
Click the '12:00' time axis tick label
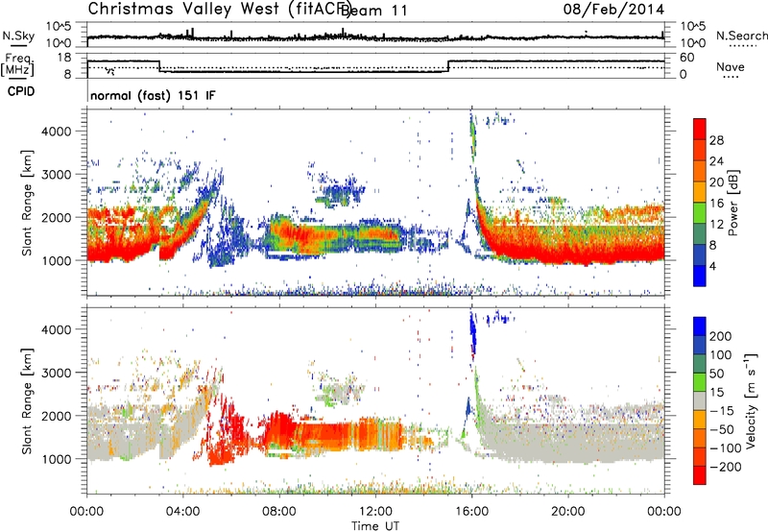coord(375,512)
